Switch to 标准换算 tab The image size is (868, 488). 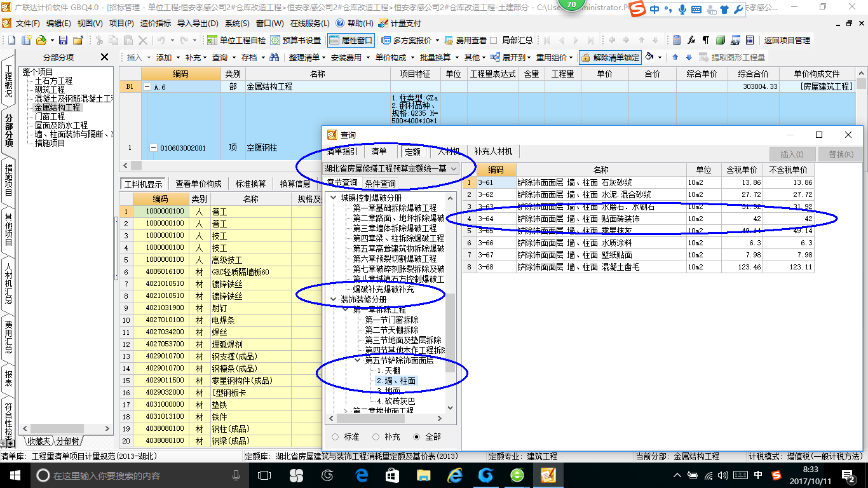click(x=251, y=184)
